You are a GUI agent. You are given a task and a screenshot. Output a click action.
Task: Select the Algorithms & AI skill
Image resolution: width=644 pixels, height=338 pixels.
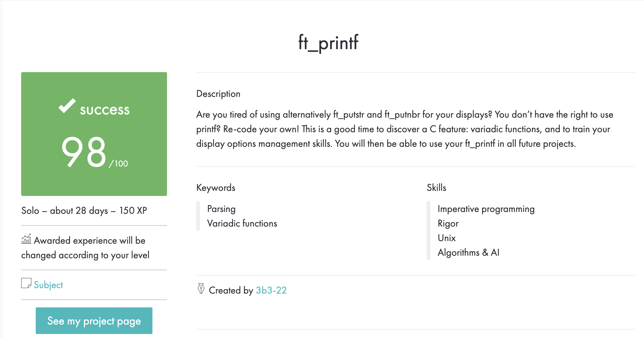point(469,252)
